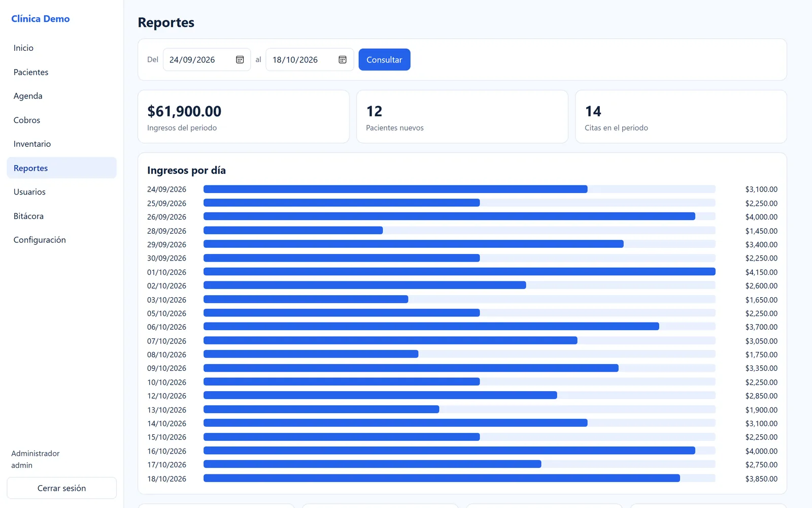Open the calendar picker for end date

(343, 60)
